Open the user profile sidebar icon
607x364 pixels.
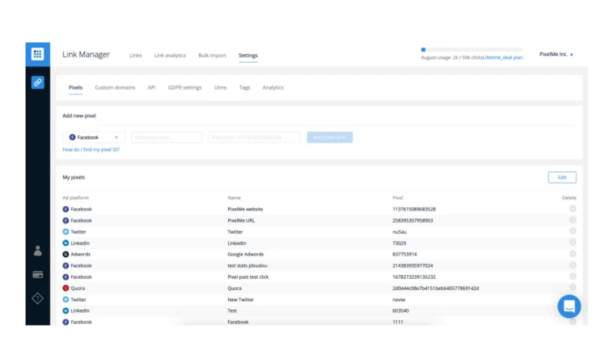(x=38, y=251)
